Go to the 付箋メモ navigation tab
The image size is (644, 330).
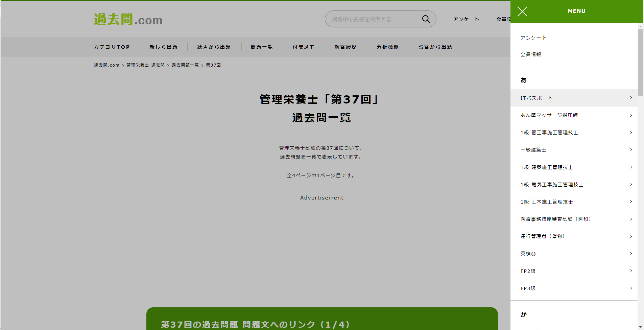click(x=304, y=47)
